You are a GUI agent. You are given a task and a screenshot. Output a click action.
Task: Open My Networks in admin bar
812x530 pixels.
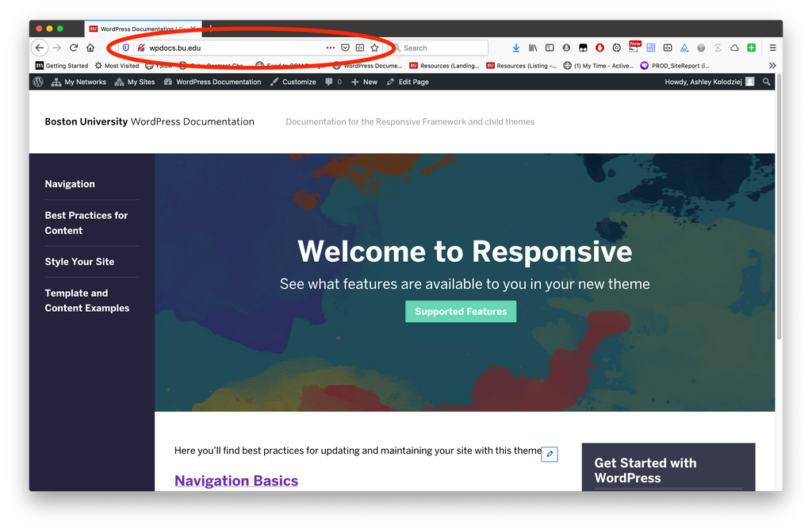point(79,82)
